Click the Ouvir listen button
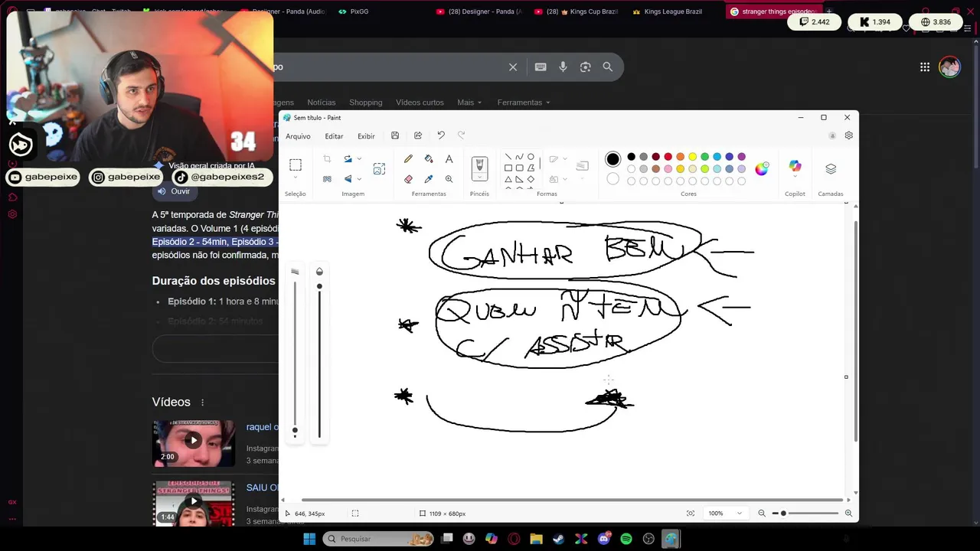The width and height of the screenshot is (980, 551). (175, 191)
